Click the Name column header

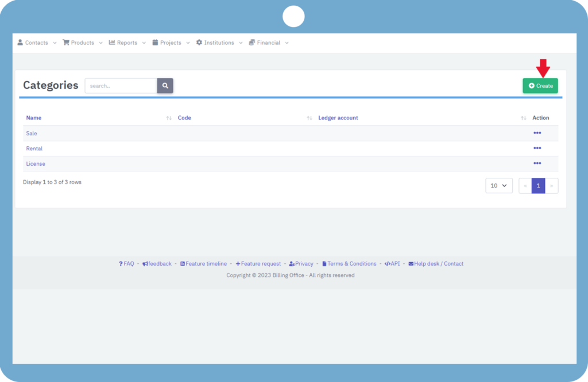(x=34, y=118)
